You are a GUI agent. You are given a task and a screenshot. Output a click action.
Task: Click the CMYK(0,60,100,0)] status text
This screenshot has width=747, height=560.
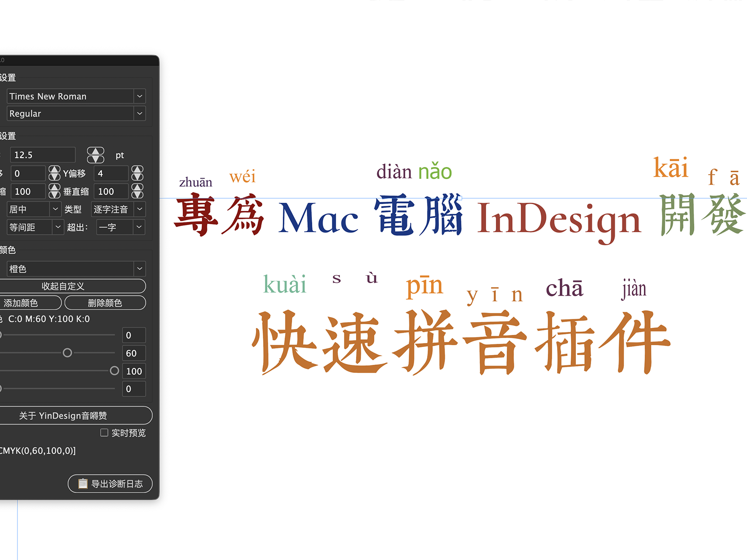[38, 451]
